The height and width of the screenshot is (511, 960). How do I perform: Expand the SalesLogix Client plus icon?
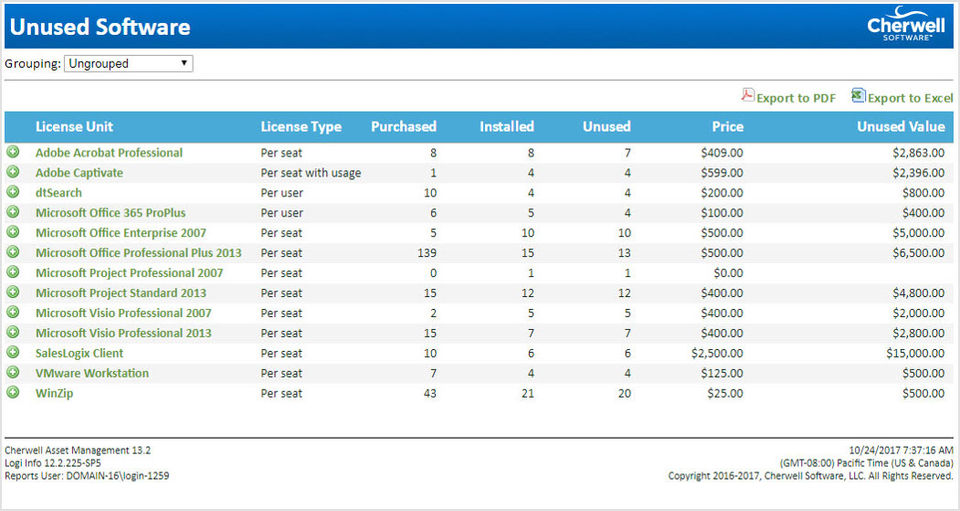tap(13, 352)
